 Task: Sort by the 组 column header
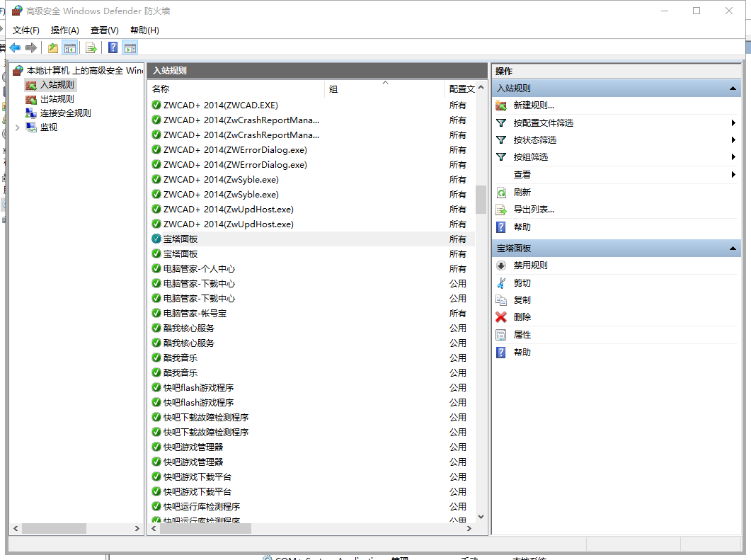click(x=384, y=88)
